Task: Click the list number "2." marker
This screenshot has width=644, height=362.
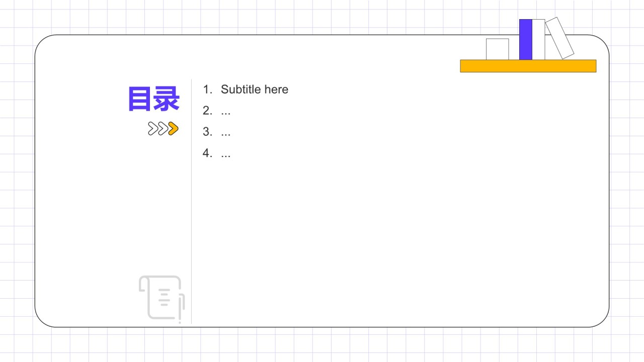Action: (208, 111)
